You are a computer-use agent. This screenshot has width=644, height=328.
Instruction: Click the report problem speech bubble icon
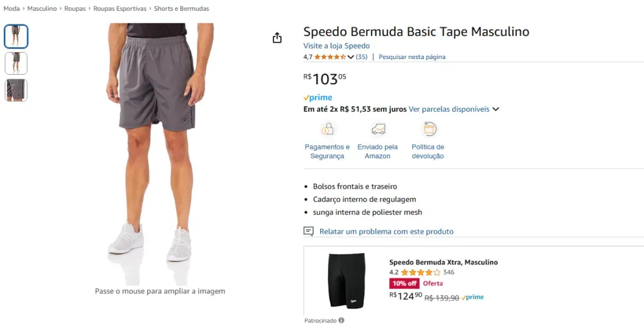308,231
